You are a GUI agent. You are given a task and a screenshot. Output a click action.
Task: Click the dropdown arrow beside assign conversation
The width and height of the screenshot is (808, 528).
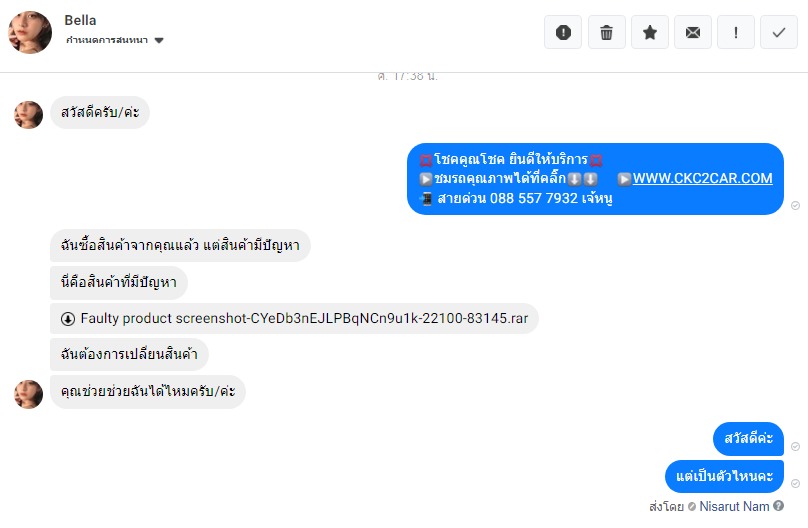(x=159, y=41)
